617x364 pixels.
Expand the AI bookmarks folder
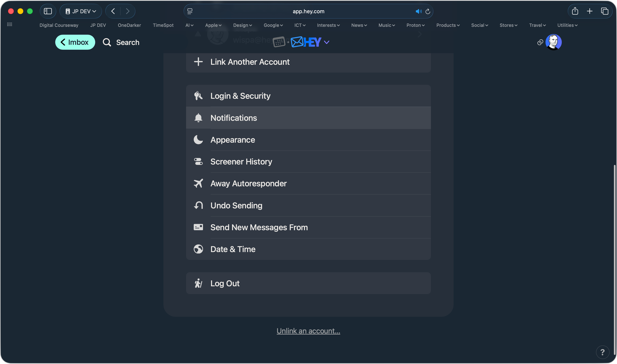189,25
